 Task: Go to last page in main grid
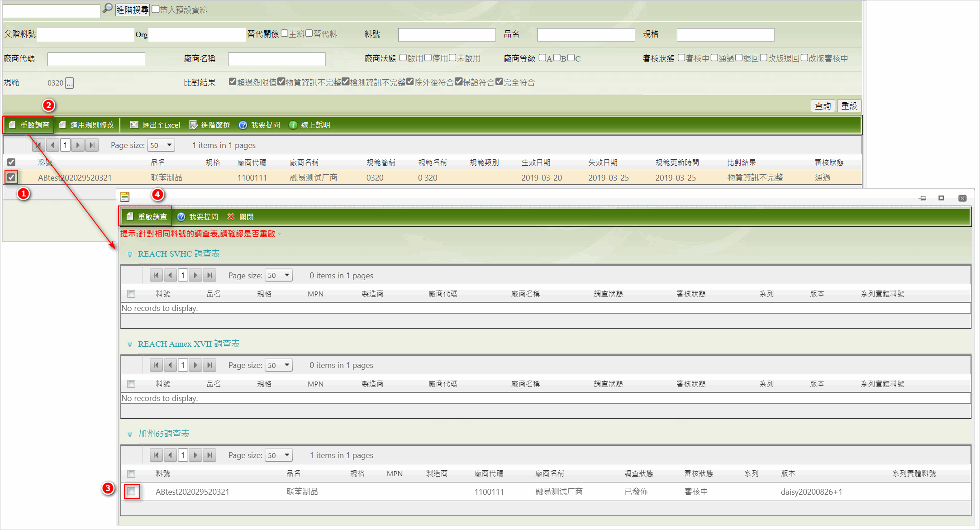click(92, 145)
